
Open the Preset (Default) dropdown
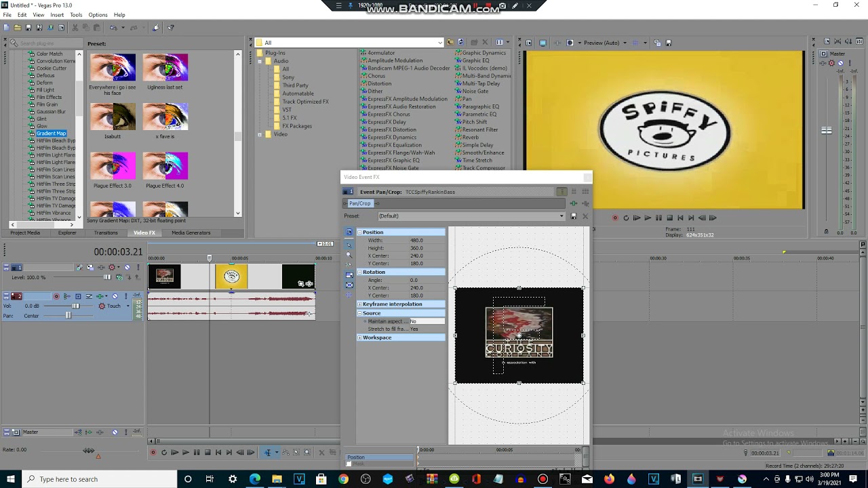point(561,216)
